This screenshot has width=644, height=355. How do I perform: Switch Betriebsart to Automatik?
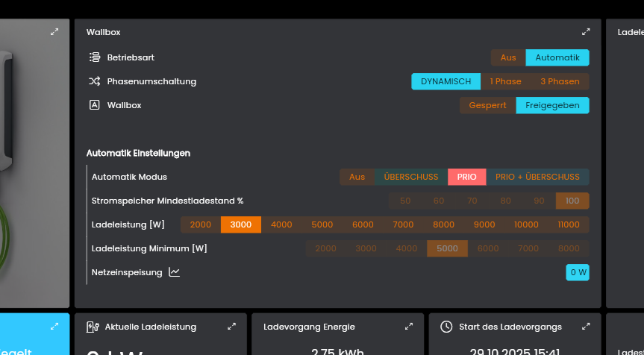tap(557, 57)
